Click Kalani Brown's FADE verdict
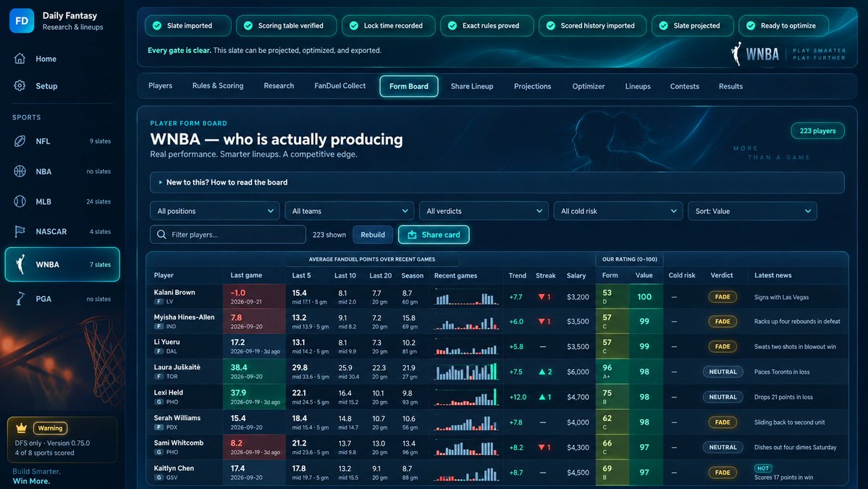 (722, 297)
